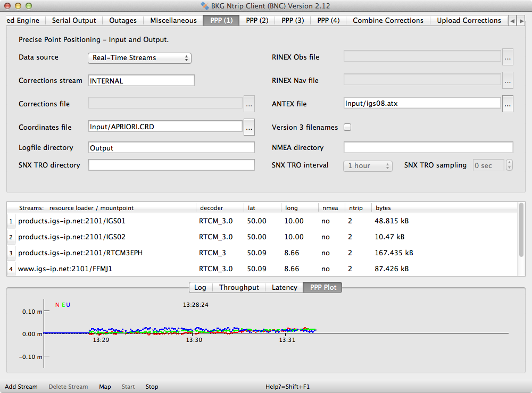Screen dimensions: 532x393
Task: Click row header 1 for IGS01 stream
Action: point(11,221)
